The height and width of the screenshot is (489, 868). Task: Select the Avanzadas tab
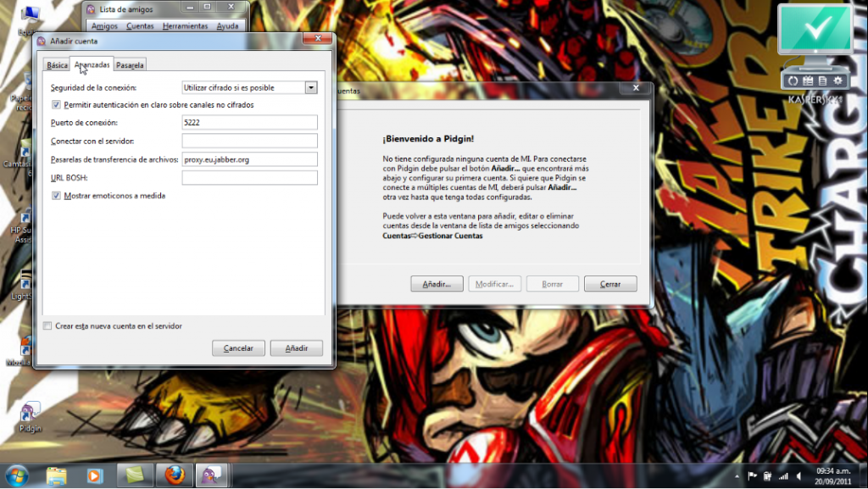pos(92,64)
